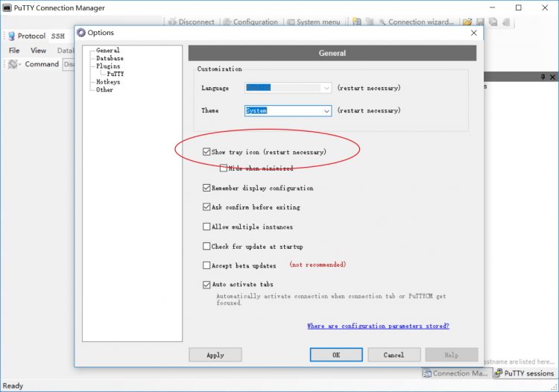Open the configuration parameters stored link

[378, 326]
